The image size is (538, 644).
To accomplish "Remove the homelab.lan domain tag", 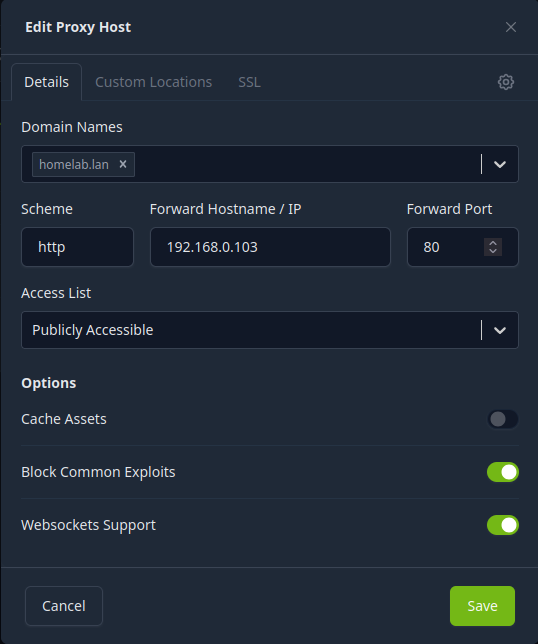I will [x=123, y=164].
